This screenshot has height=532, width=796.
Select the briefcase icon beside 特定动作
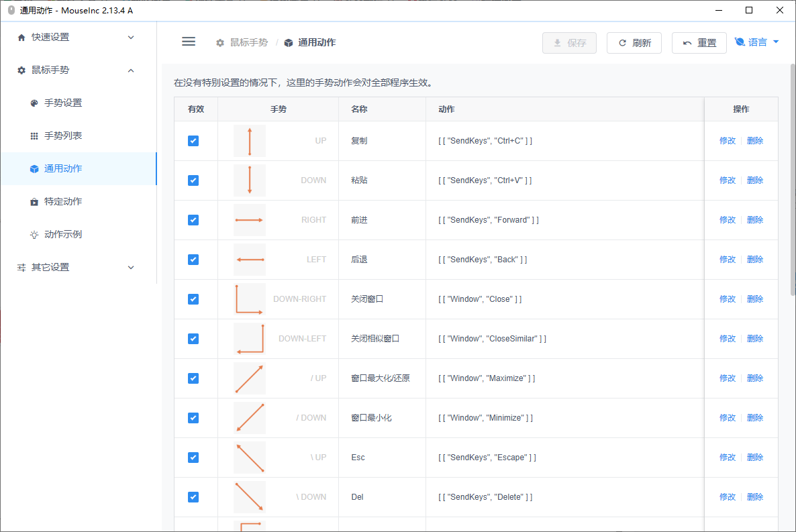(x=34, y=201)
